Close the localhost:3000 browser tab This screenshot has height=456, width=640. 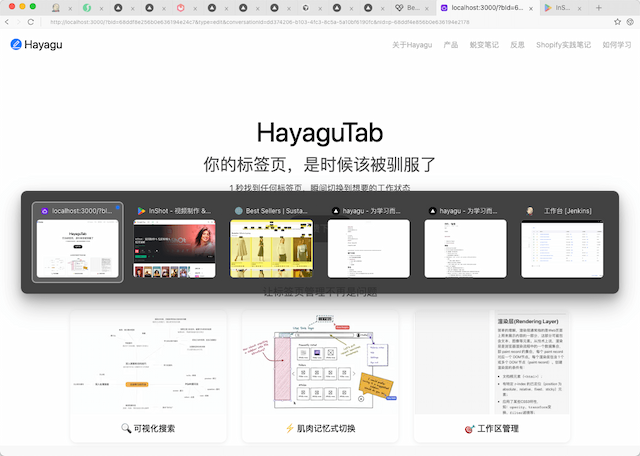[531, 8]
